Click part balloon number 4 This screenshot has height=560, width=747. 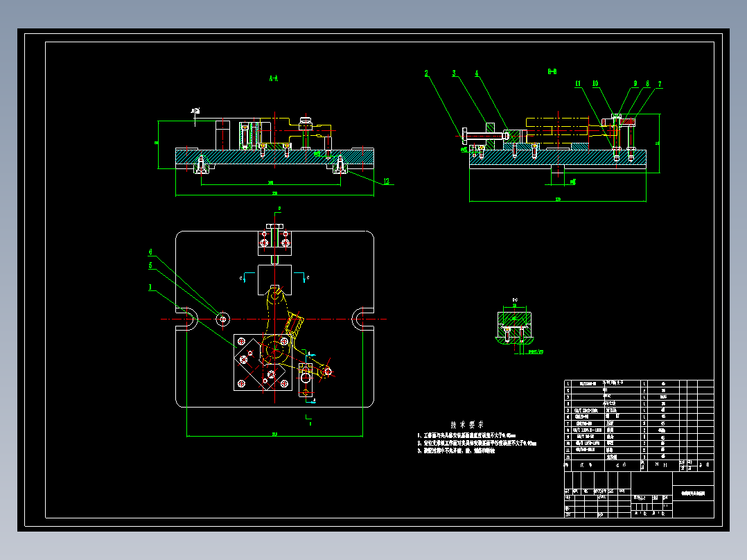[477, 73]
